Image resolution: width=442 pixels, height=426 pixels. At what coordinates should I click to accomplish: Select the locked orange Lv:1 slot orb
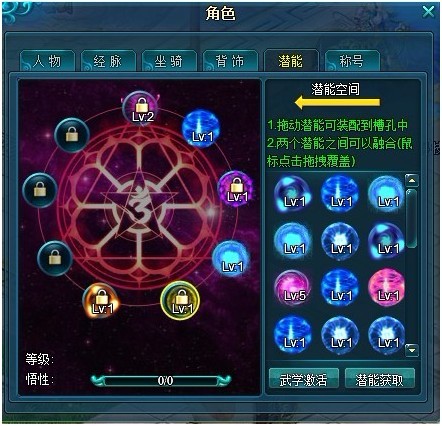[x=101, y=301]
